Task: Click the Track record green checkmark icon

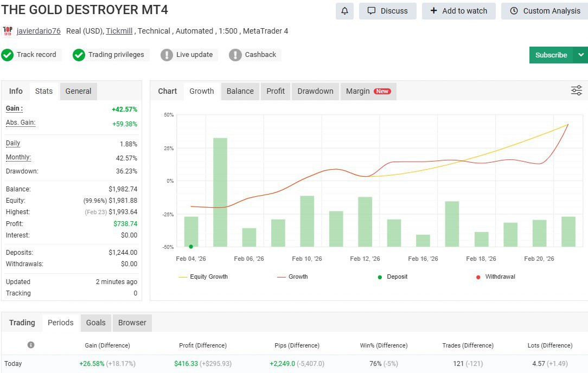Action: 8,55
